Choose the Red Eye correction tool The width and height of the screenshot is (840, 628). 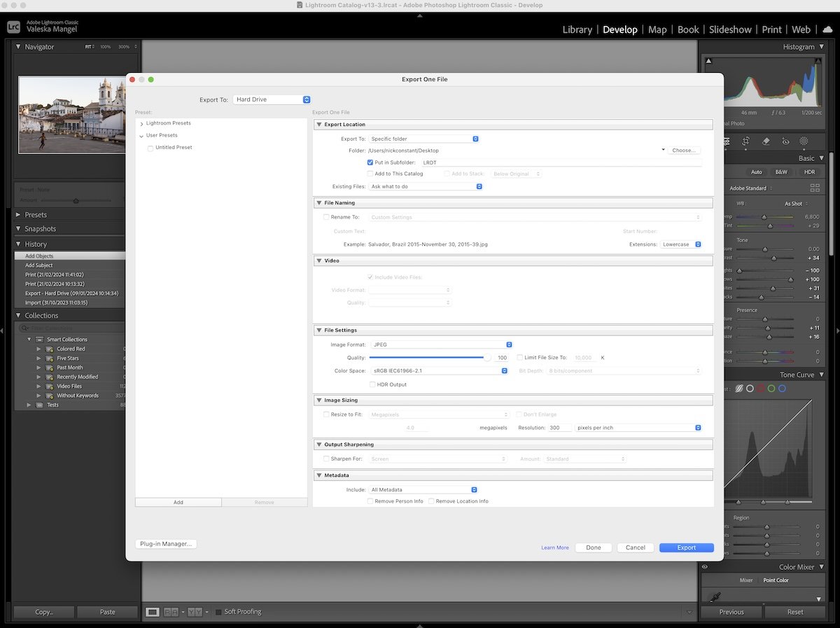(x=785, y=141)
